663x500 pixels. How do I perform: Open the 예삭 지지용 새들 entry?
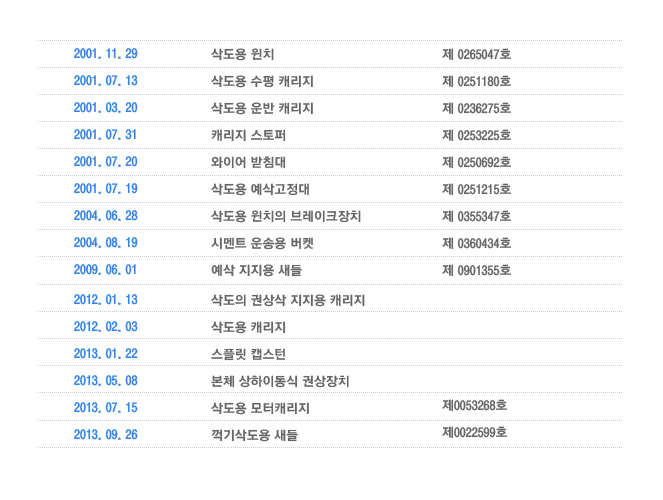tap(256, 270)
